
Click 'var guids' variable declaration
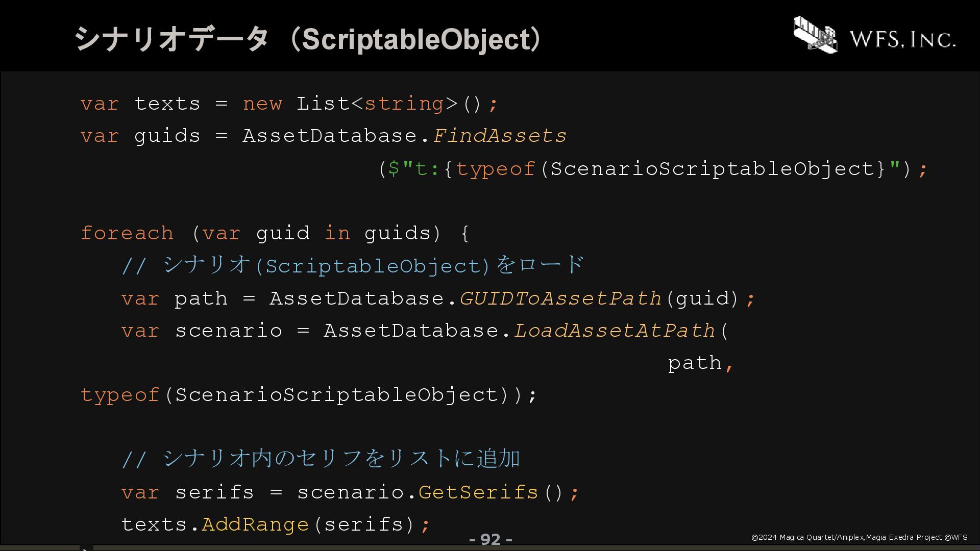pyautogui.click(x=140, y=136)
